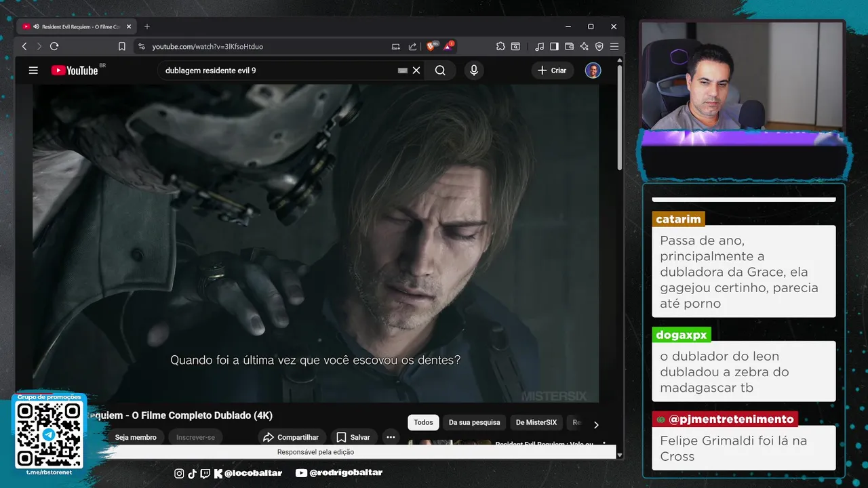Install the app via the address bar install icon
This screenshot has height=488, width=868.
coord(396,46)
